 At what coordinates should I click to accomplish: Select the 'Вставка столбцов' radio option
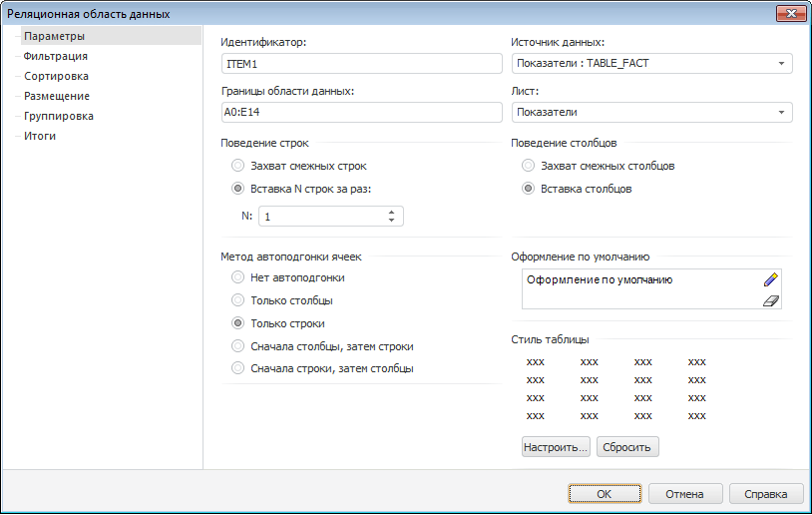coord(529,188)
